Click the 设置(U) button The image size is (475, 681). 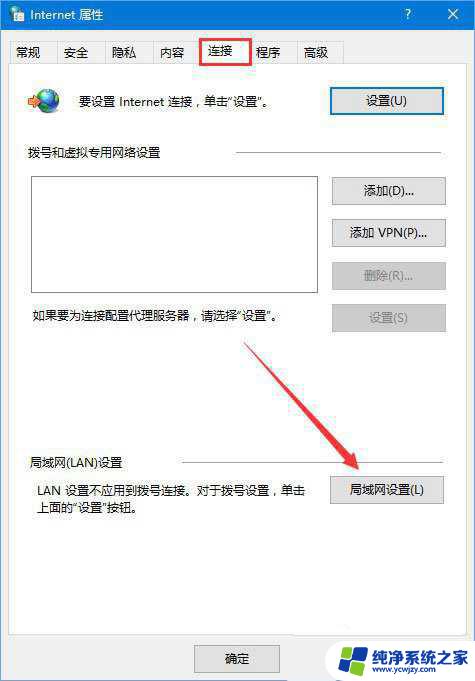[387, 101]
